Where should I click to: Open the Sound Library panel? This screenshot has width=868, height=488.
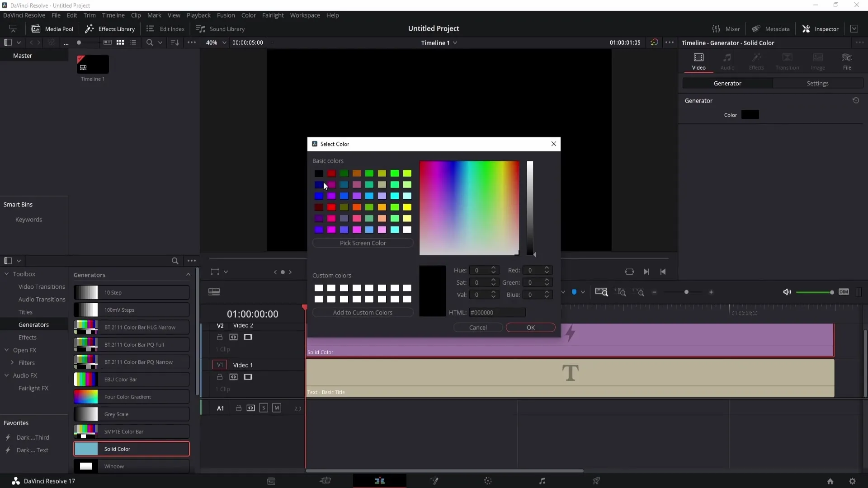pos(220,29)
